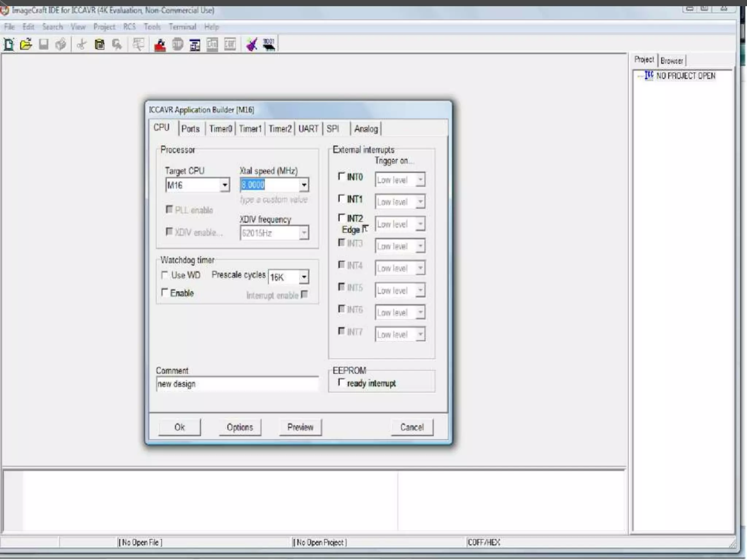Screen dimensions: 747x560
Task: Open the Help menu
Action: click(x=212, y=27)
